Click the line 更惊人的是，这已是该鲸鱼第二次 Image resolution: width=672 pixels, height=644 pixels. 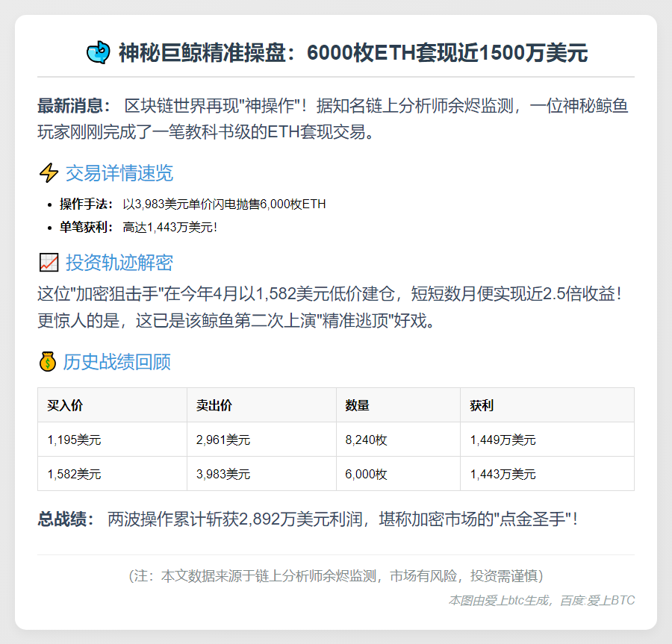(237, 320)
